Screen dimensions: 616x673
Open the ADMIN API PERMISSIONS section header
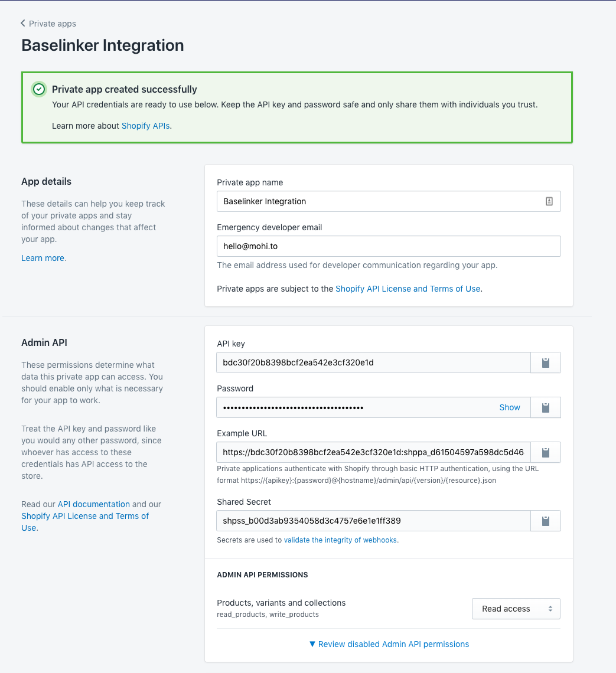tap(262, 574)
